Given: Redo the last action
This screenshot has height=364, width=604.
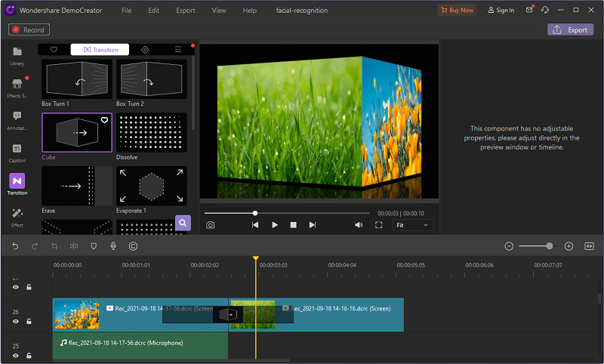Looking at the screenshot, I should 35,246.
